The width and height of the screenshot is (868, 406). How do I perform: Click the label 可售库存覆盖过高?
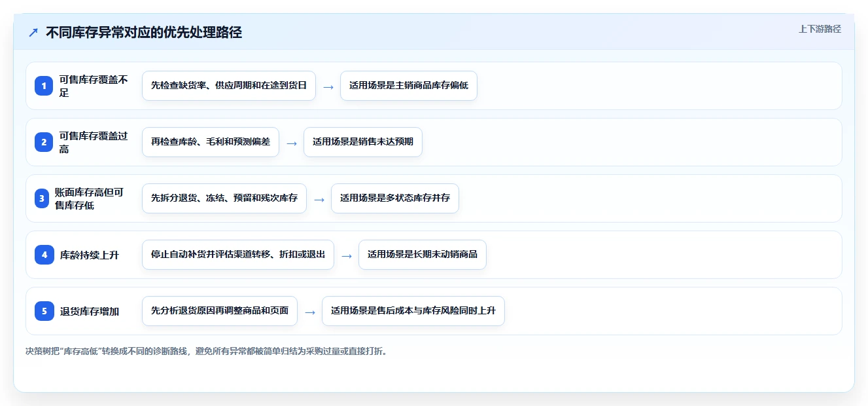94,142
